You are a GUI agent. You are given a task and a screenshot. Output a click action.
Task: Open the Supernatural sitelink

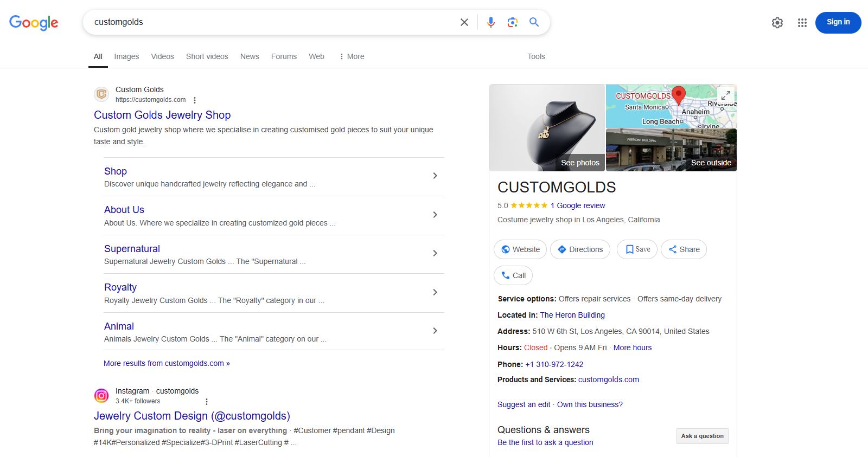tap(132, 249)
